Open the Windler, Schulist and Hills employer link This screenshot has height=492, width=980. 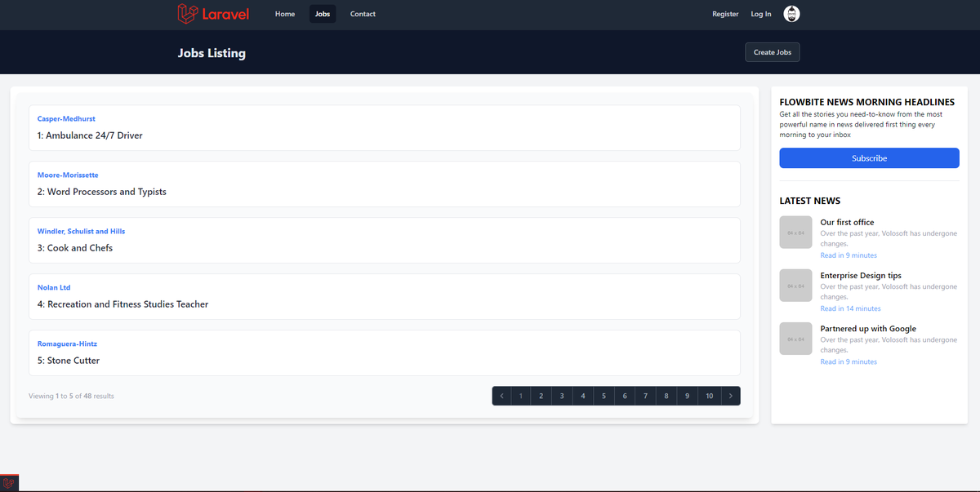pos(81,232)
